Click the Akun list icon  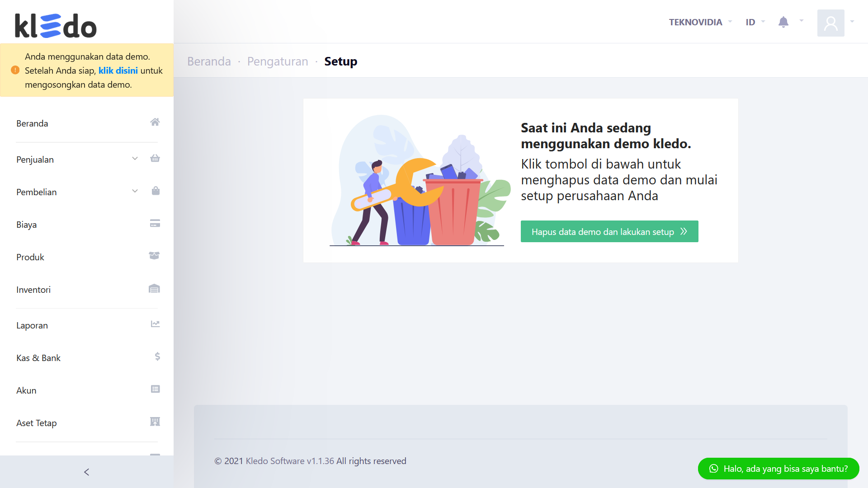155,389
